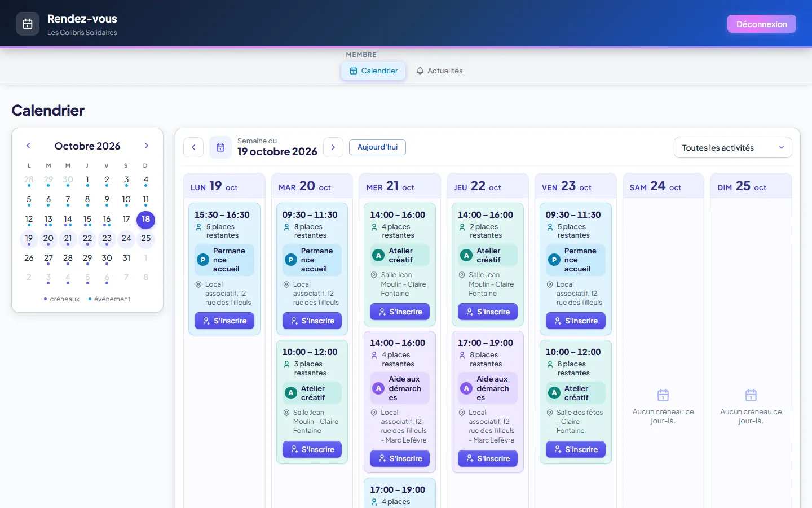This screenshot has width=812, height=508.
Task: Sign up for Thursday 14:00 Atelier créatif
Action: [488, 312]
